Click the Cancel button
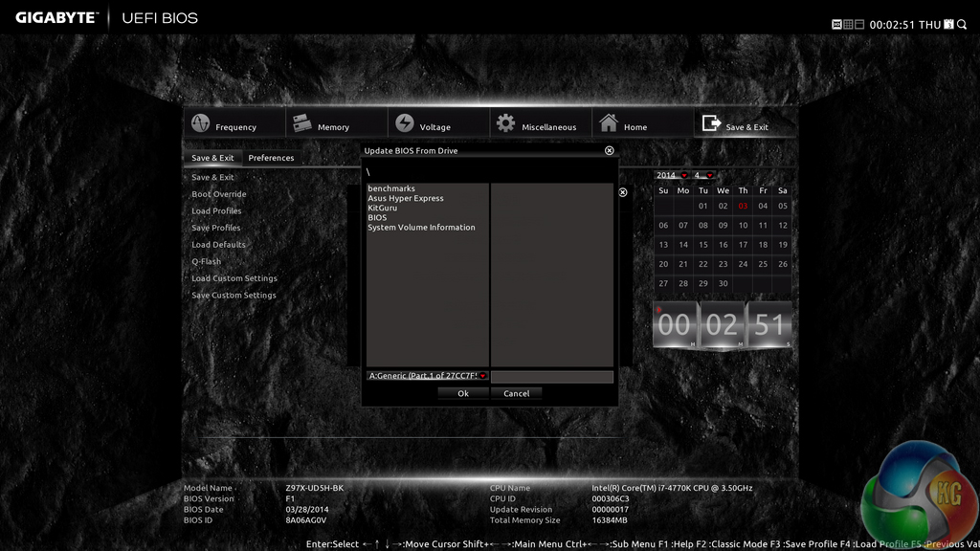Image resolution: width=980 pixels, height=551 pixels. coord(516,393)
